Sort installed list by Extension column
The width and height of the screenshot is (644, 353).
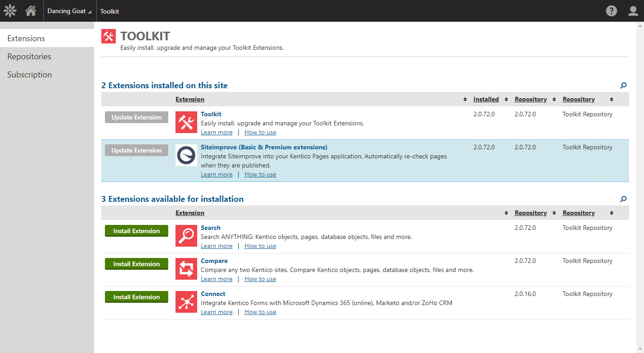click(190, 99)
